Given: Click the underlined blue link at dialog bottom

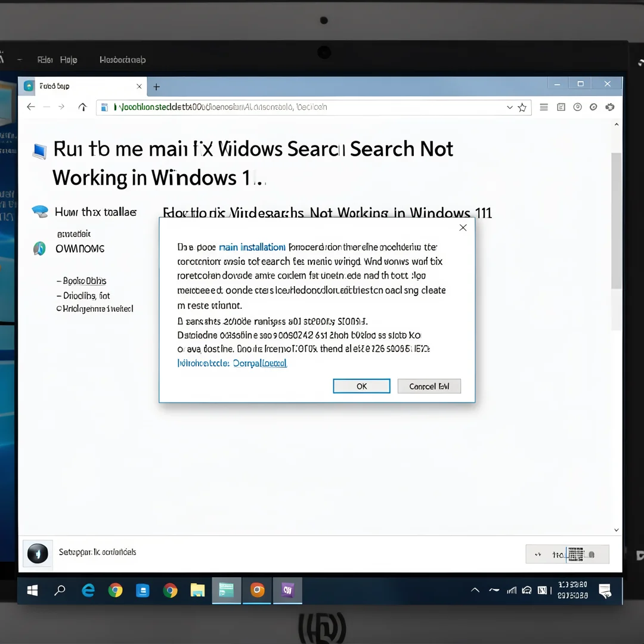Looking at the screenshot, I should (x=232, y=363).
